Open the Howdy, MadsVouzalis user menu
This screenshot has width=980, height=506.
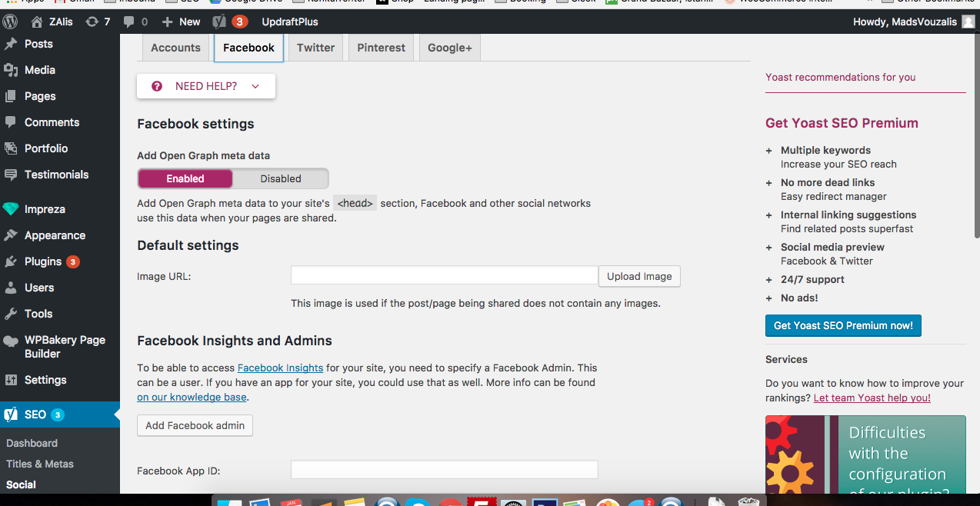tap(904, 22)
